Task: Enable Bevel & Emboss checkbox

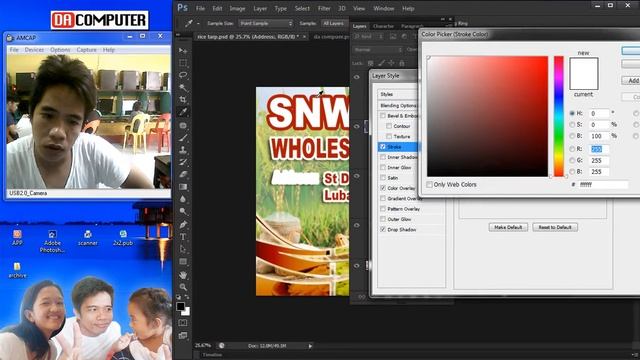Action: pos(382,116)
